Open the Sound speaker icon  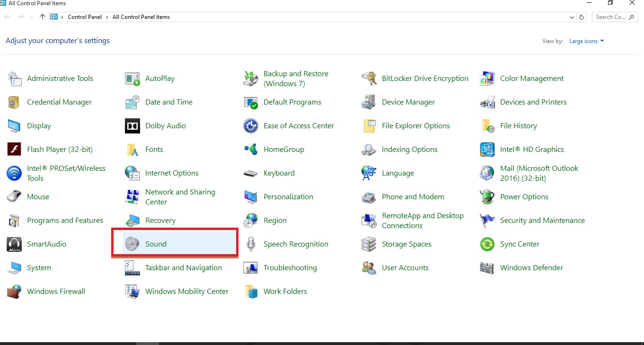click(x=132, y=244)
